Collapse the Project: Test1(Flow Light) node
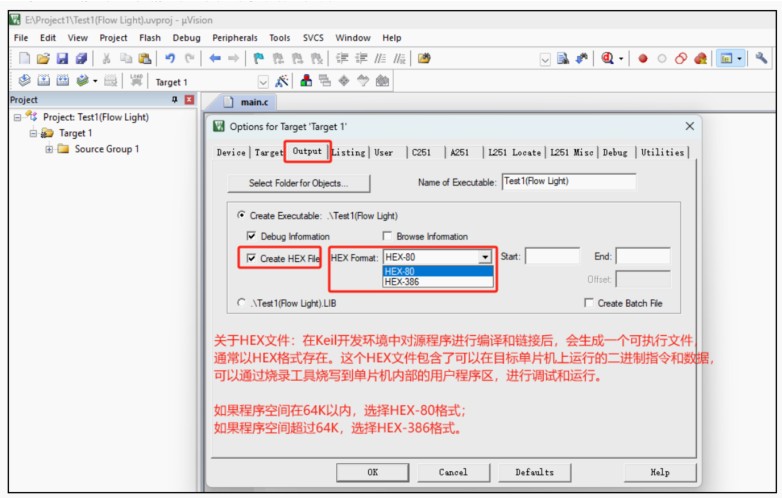The height and width of the screenshot is (498, 782). click(17, 118)
